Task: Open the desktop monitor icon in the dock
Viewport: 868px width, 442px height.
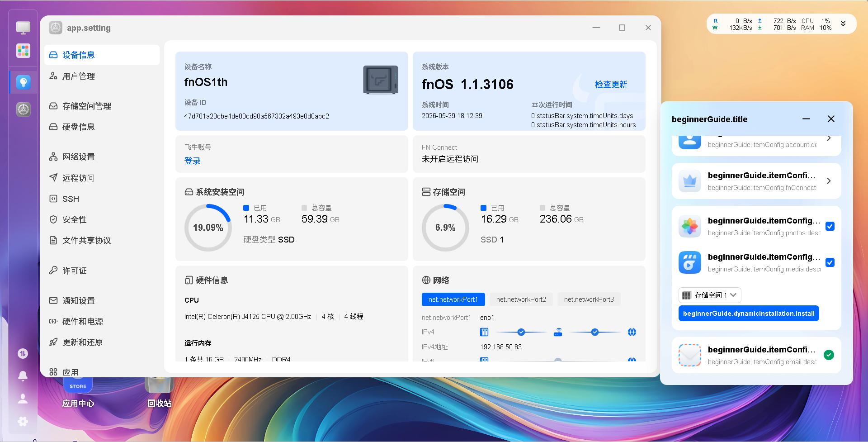Action: click(x=23, y=28)
